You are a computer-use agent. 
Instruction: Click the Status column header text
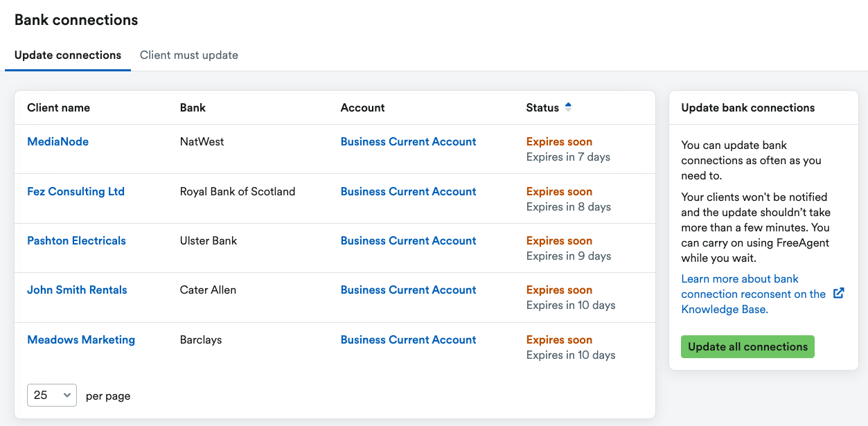[542, 107]
